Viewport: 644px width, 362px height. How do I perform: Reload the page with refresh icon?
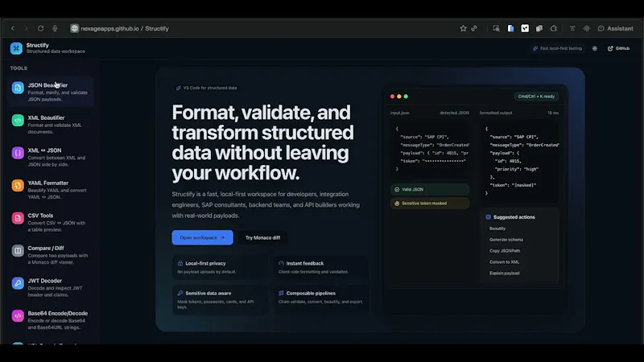point(40,28)
